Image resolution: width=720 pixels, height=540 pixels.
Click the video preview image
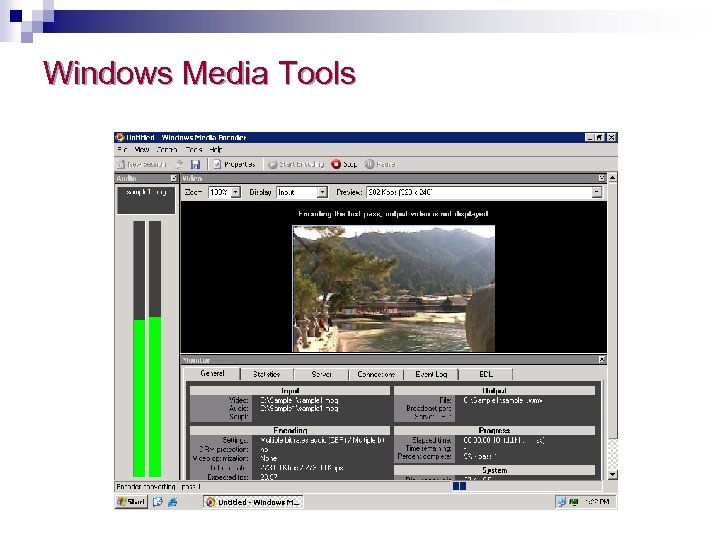(394, 288)
